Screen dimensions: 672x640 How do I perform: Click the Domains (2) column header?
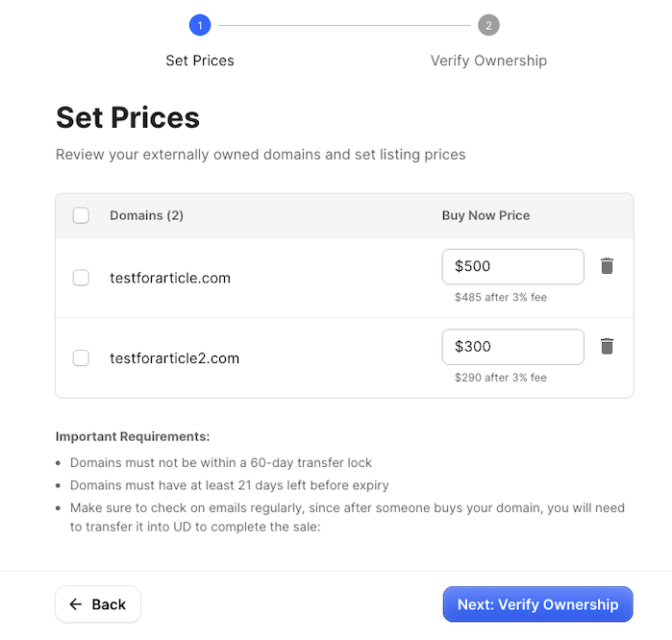[x=146, y=215]
